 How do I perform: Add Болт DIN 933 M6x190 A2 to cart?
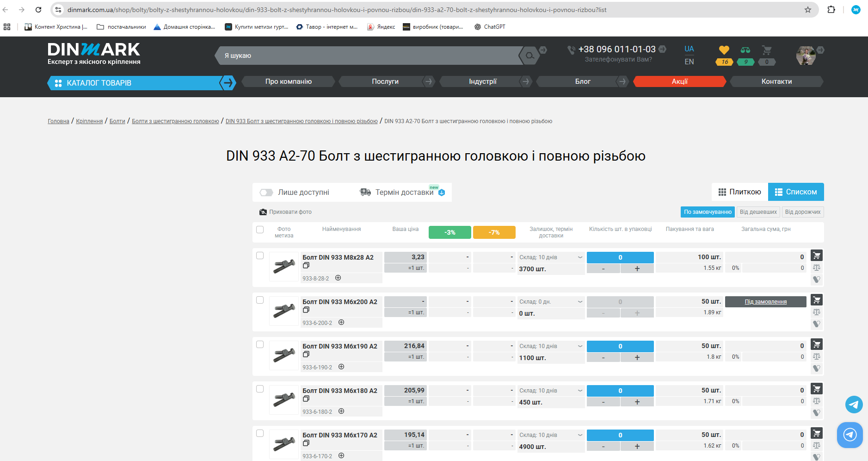coord(817,344)
